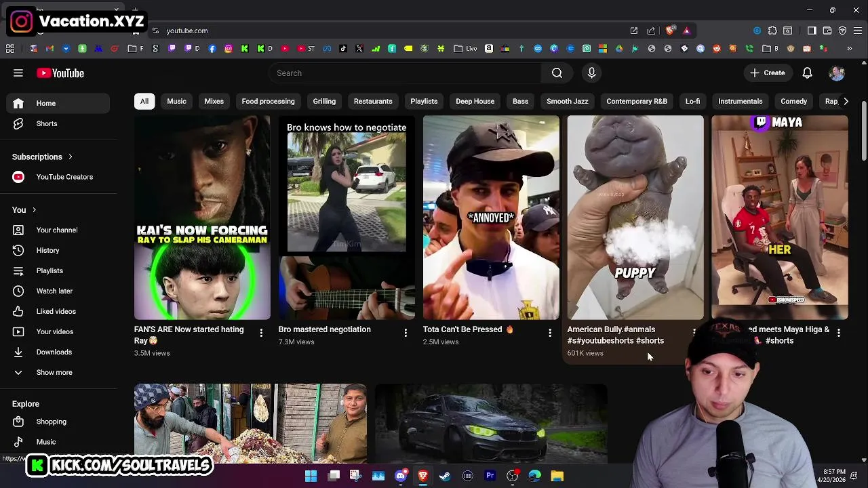
Task: Select the Smooth Jazz chip
Action: coord(567,101)
